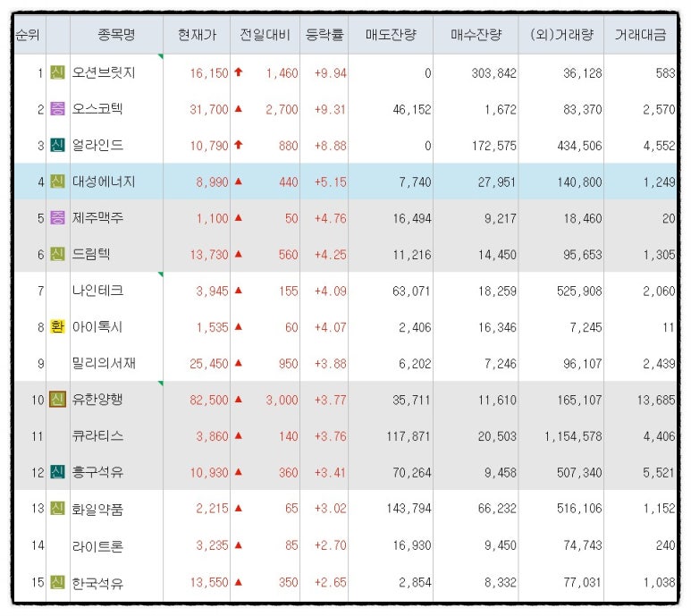Click the 신 badge beside 대성에너지

(x=58, y=181)
